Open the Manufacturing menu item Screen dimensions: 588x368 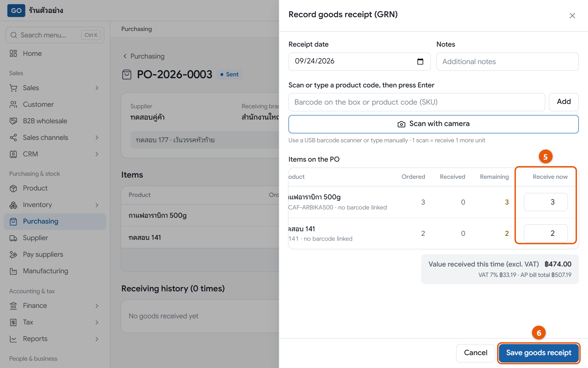[55, 271]
